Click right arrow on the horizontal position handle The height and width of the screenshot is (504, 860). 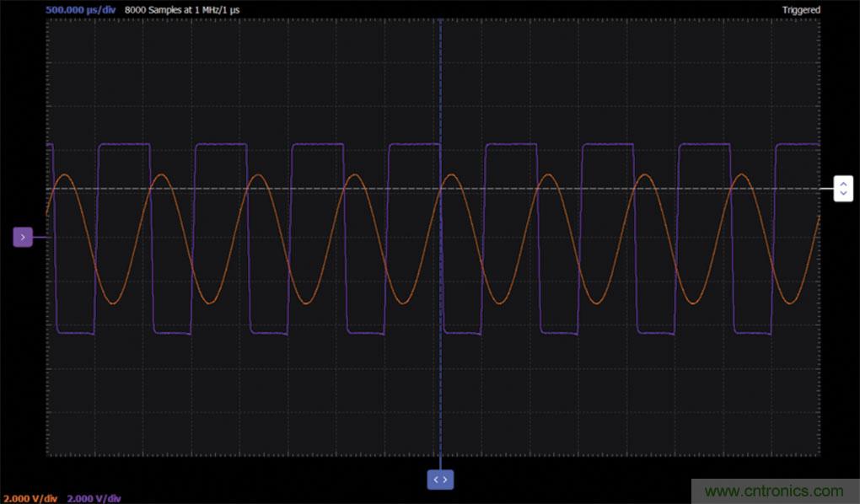click(x=446, y=479)
